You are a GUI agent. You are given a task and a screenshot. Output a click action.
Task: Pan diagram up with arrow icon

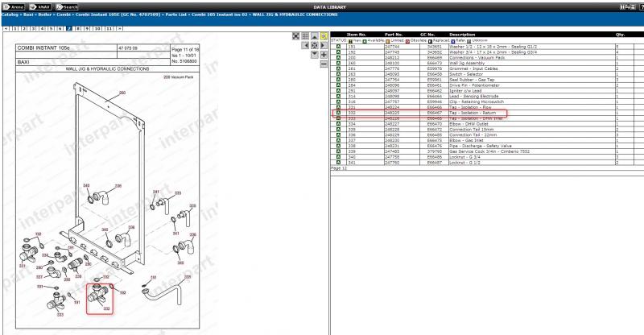point(314,36)
